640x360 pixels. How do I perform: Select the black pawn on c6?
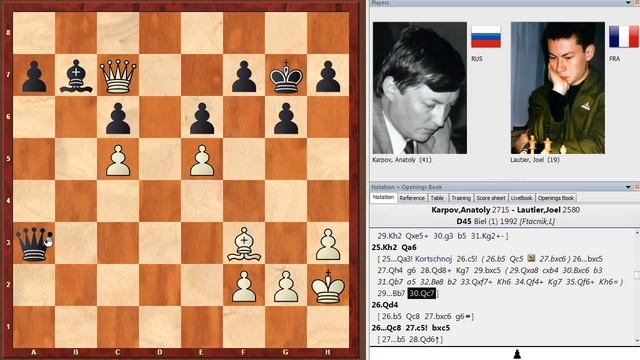click(118, 118)
